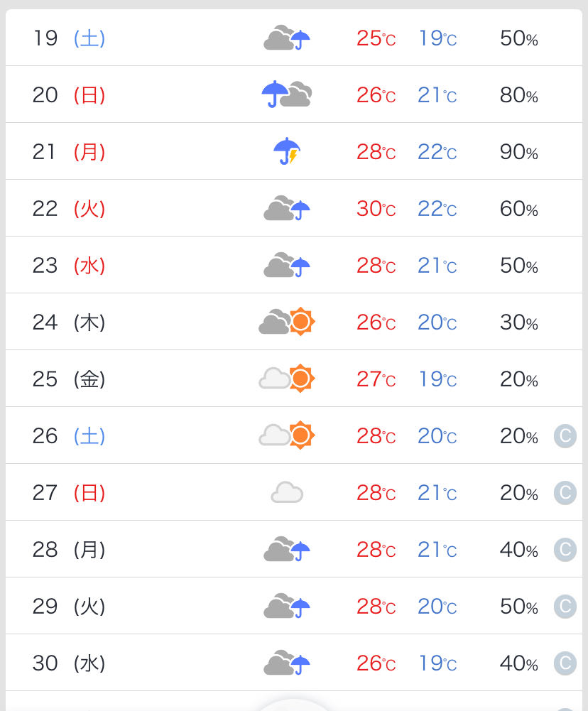Click the cloud-and-sun icon for the 24th
588x711 pixels.
tap(286, 322)
